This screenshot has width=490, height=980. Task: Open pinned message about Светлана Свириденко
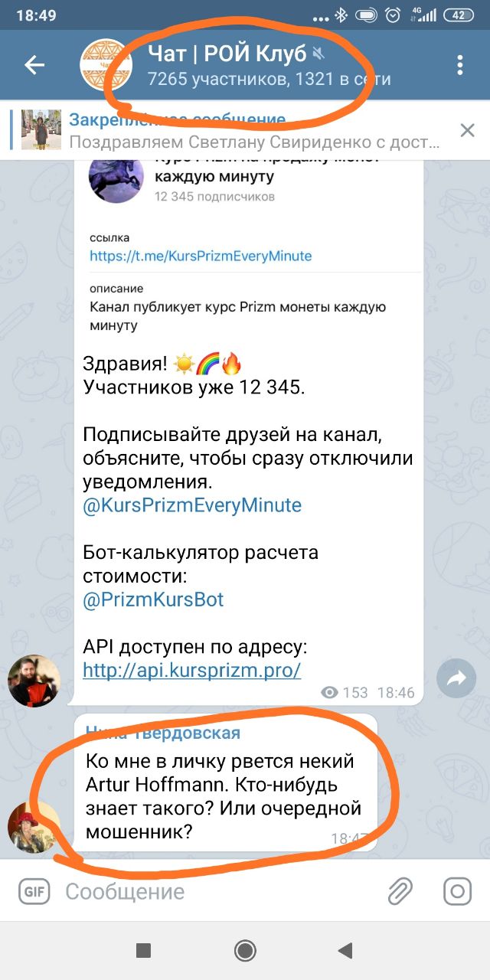click(x=254, y=131)
